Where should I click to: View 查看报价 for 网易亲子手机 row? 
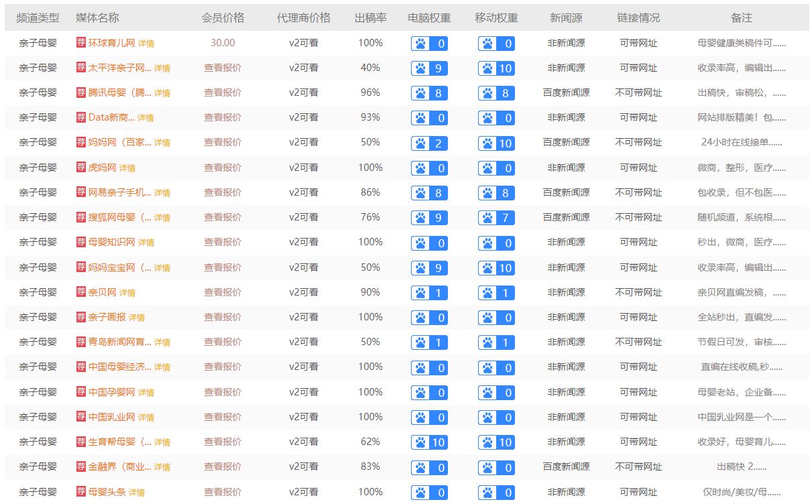coord(223,193)
